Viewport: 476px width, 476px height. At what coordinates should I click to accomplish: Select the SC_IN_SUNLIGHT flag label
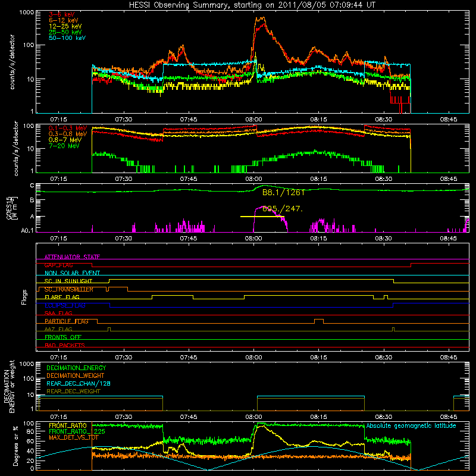pos(68,281)
